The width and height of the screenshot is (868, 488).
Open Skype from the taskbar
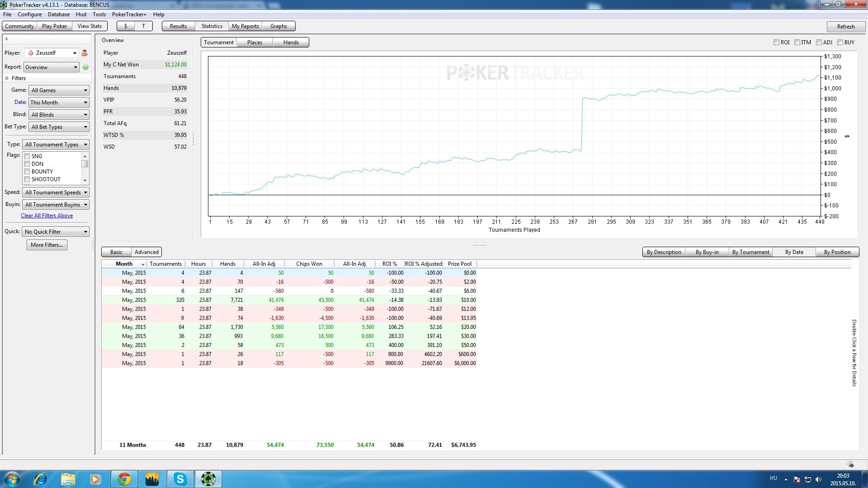tap(180, 479)
